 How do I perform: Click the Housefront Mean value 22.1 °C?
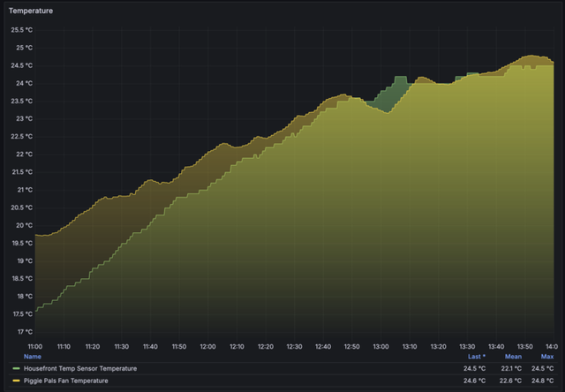coord(513,368)
